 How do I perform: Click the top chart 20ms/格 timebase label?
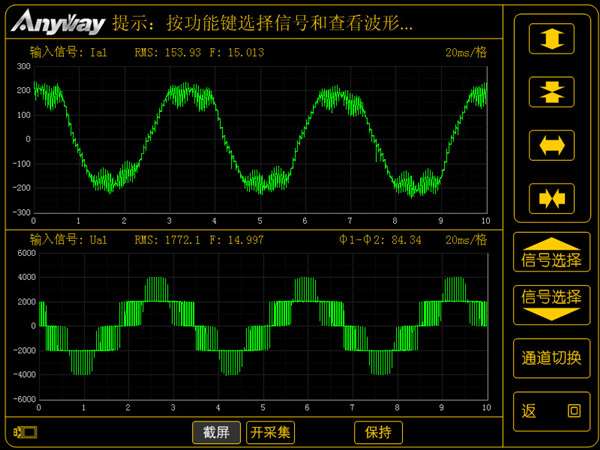click(466, 52)
